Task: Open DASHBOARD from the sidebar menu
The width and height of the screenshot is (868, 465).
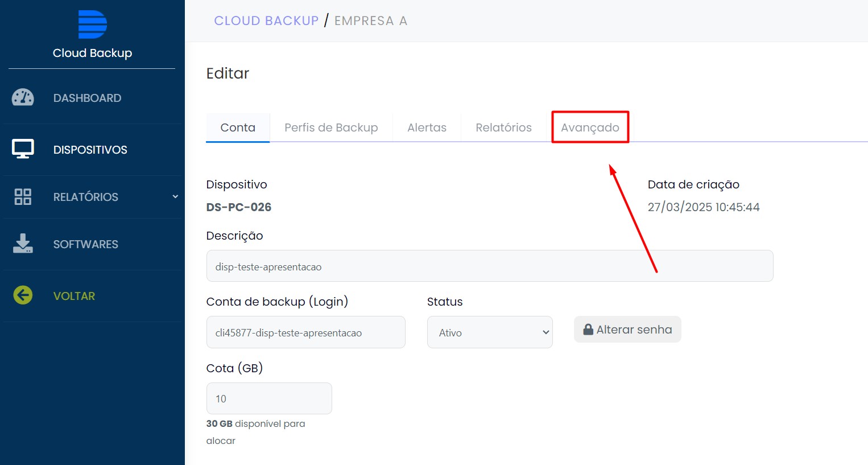Action: (x=87, y=98)
